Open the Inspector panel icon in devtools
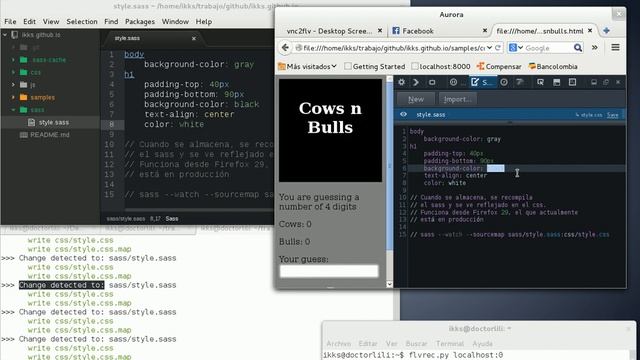 pyautogui.click(x=432, y=82)
